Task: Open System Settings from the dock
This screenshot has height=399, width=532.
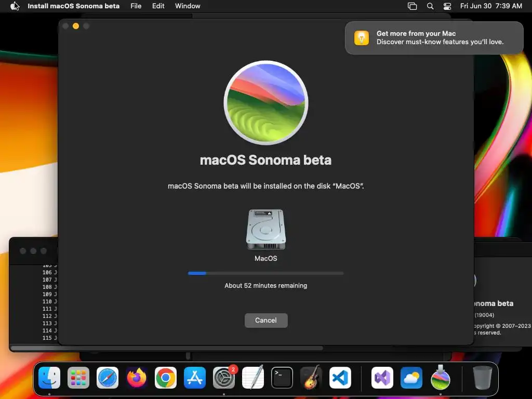Action: tap(224, 378)
